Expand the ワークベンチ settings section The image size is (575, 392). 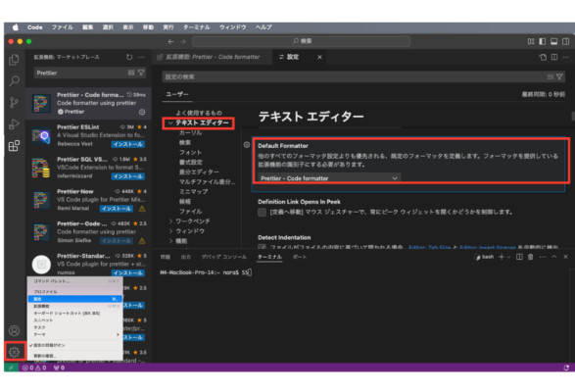pos(170,220)
